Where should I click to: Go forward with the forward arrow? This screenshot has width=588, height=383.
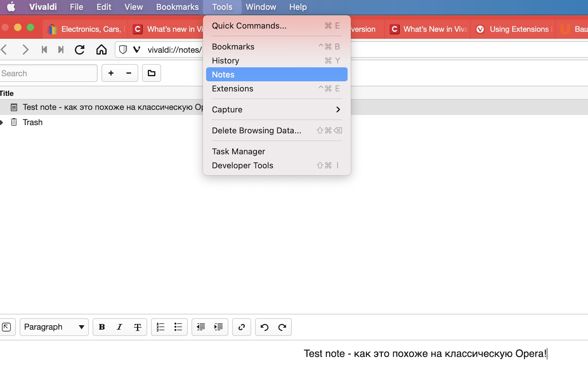click(25, 49)
